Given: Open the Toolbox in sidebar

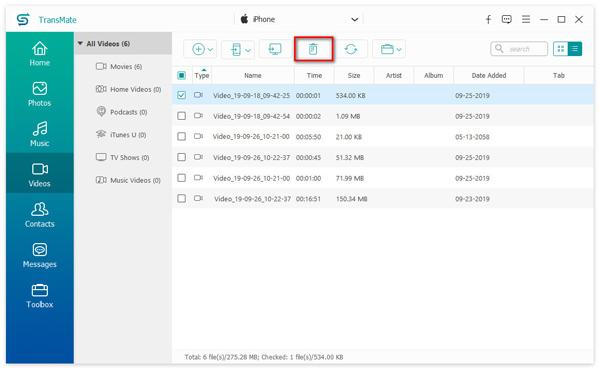Looking at the screenshot, I should [39, 296].
